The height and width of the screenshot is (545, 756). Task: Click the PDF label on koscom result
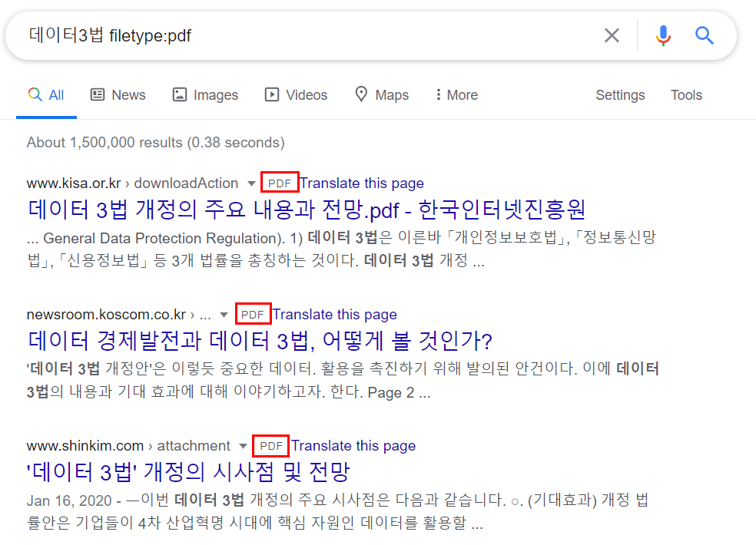[253, 314]
